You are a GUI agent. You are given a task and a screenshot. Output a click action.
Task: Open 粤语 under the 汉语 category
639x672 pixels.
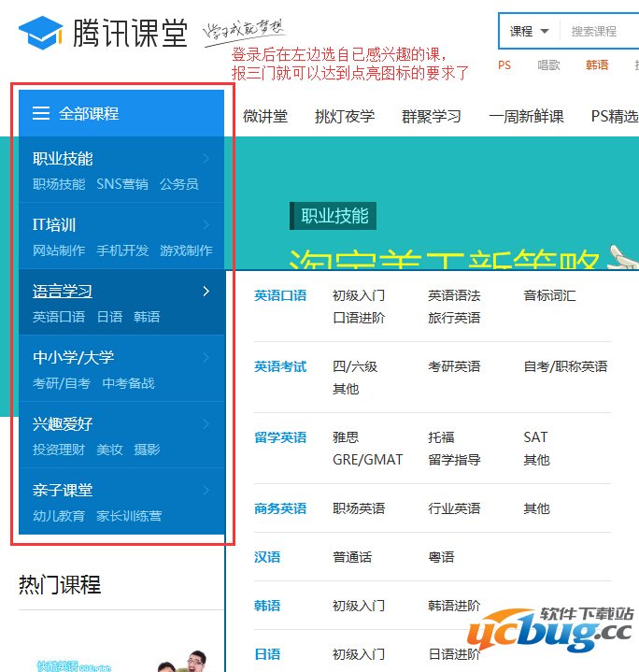441,557
